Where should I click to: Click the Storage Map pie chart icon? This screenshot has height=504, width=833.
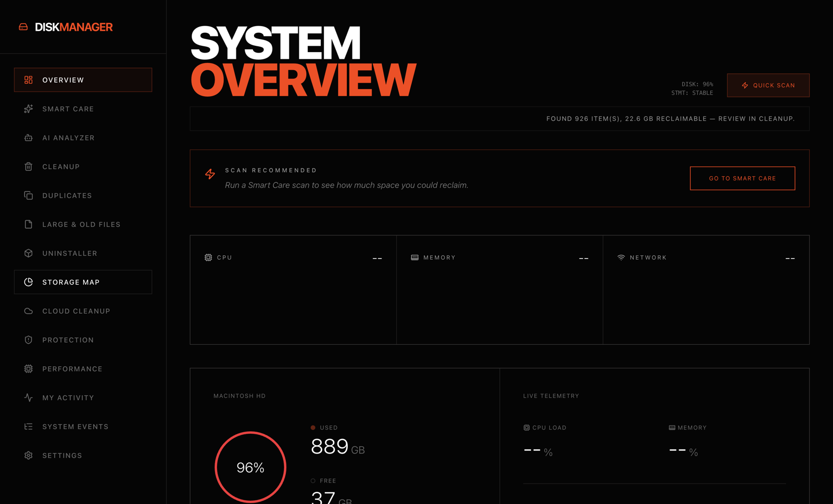tap(29, 282)
